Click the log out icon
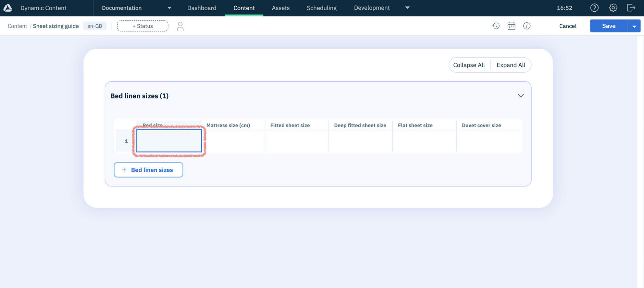 tap(631, 8)
